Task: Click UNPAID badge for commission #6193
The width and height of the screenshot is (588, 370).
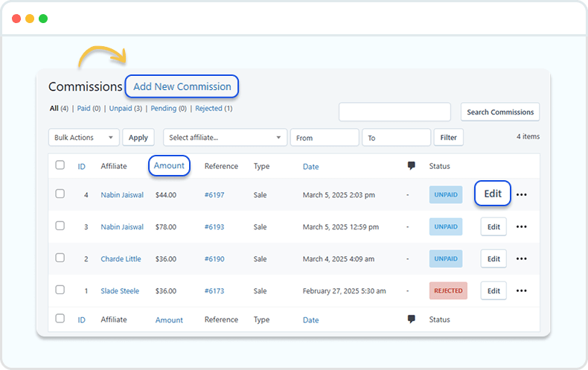Action: click(x=446, y=226)
